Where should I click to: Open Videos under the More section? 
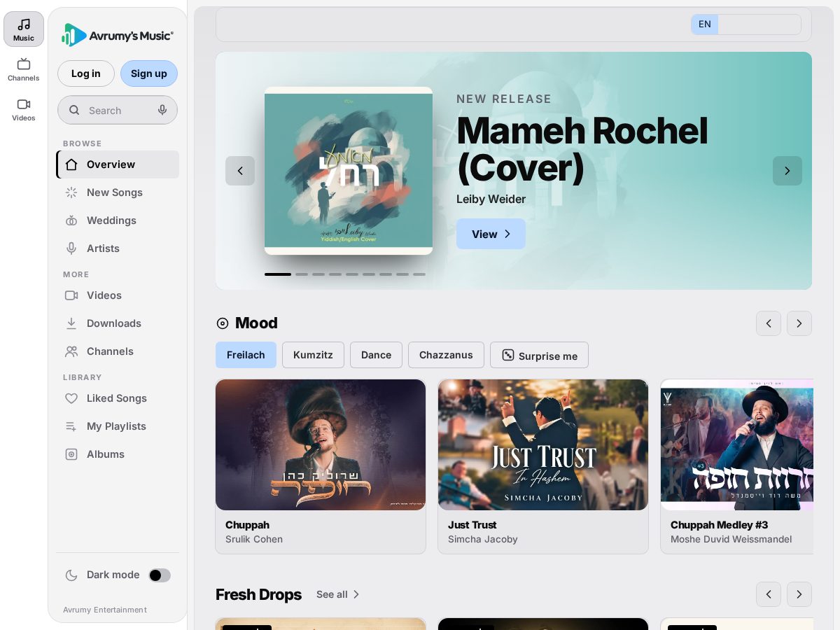coord(118,295)
